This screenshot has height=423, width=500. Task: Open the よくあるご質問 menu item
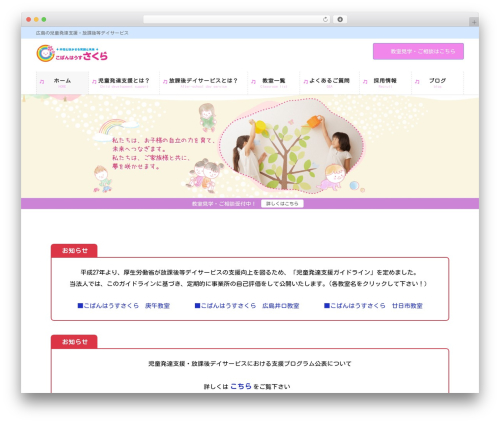(x=329, y=82)
